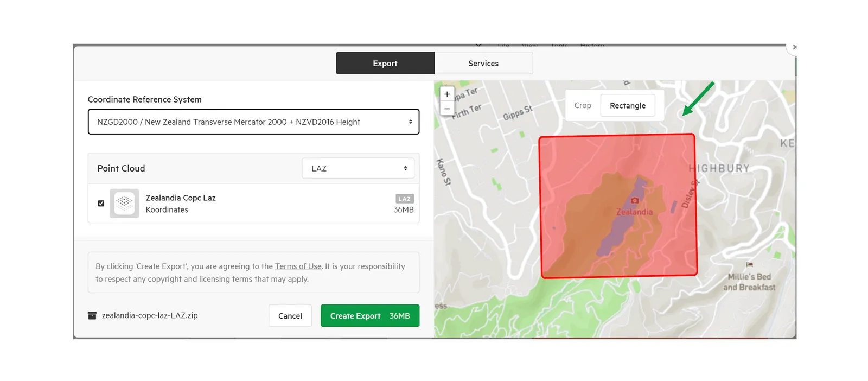Select the zealandia-copc-laz-LAZ.zip file name
The image size is (868, 381).
[150, 315]
